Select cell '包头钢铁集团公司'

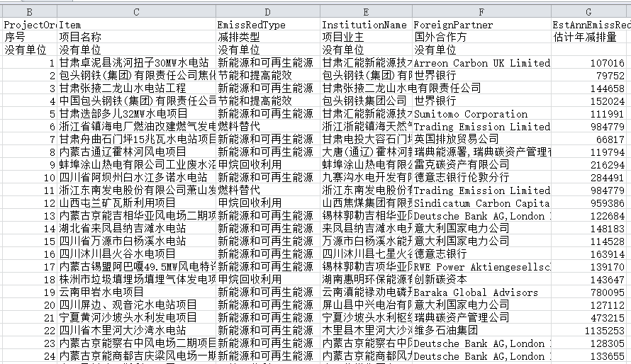[x=366, y=101]
